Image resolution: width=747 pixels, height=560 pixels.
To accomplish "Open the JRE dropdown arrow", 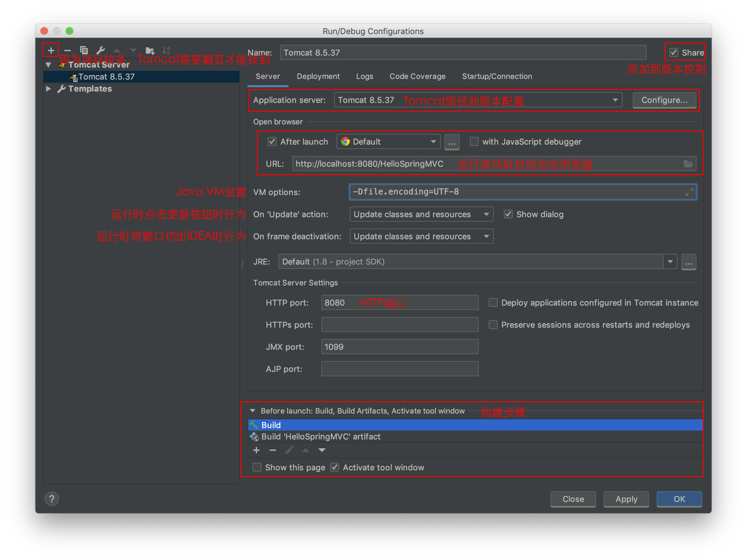I will 670,262.
